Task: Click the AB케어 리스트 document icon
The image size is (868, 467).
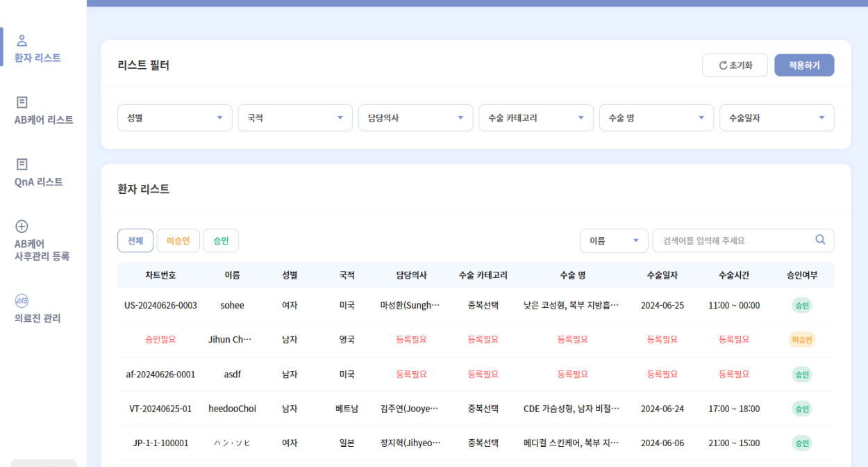Action: tap(22, 102)
